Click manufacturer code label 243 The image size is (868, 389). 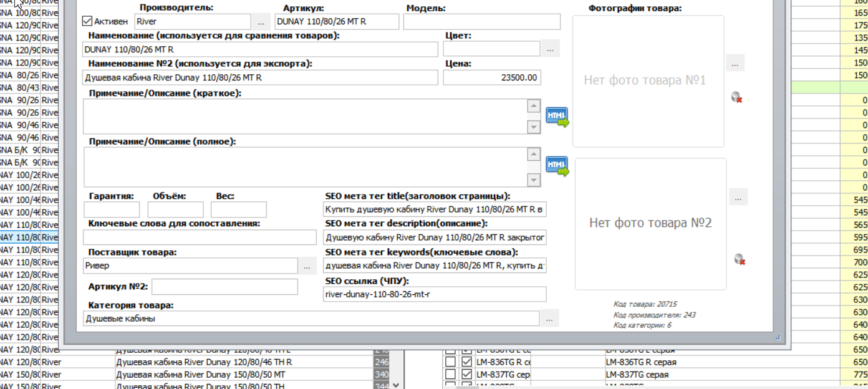click(654, 315)
